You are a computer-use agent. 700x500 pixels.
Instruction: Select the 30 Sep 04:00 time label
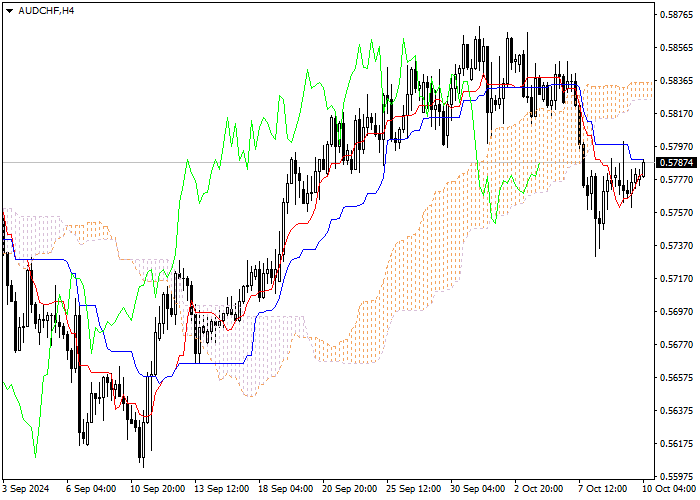point(478,489)
